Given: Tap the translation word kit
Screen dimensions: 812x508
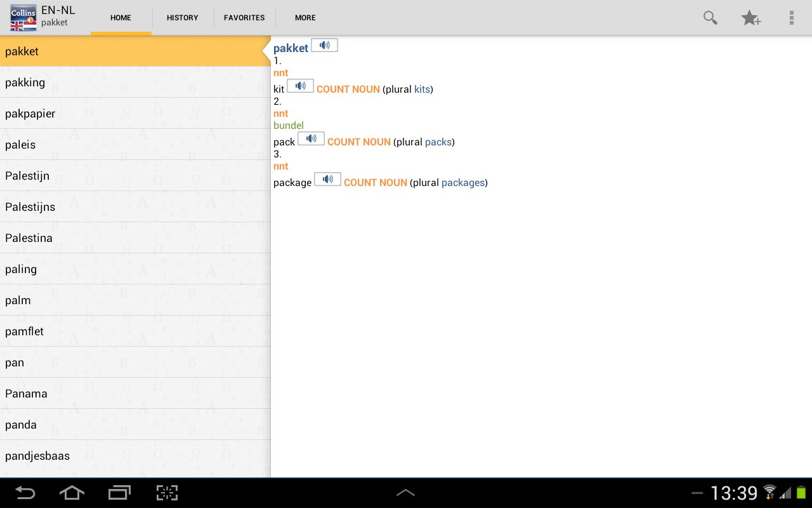Looking at the screenshot, I should 279,90.
